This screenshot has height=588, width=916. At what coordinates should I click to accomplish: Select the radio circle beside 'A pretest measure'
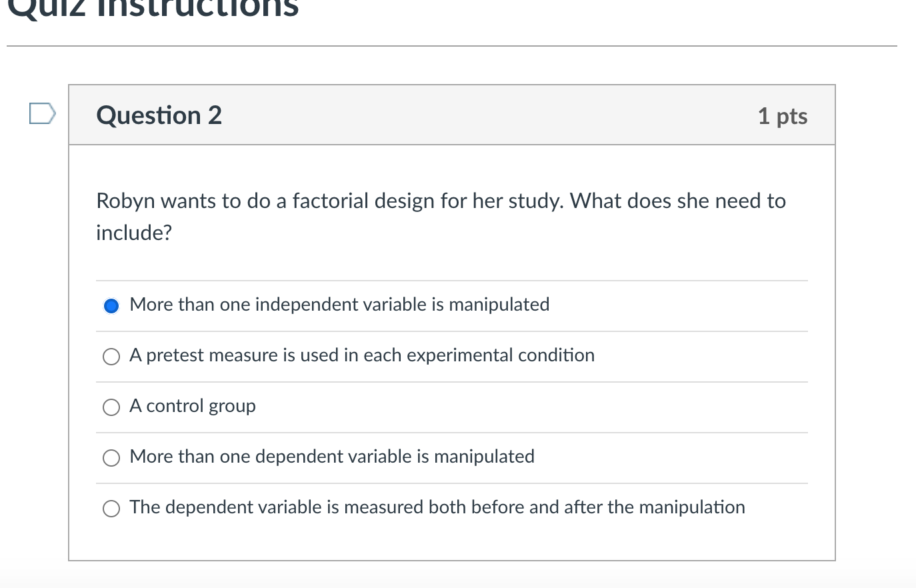click(111, 357)
